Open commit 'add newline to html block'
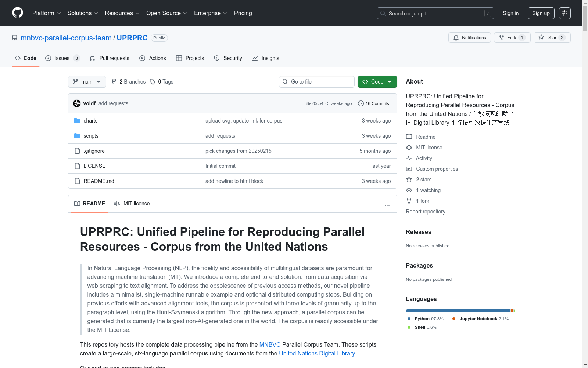Image resolution: width=588 pixels, height=368 pixels. click(x=234, y=181)
